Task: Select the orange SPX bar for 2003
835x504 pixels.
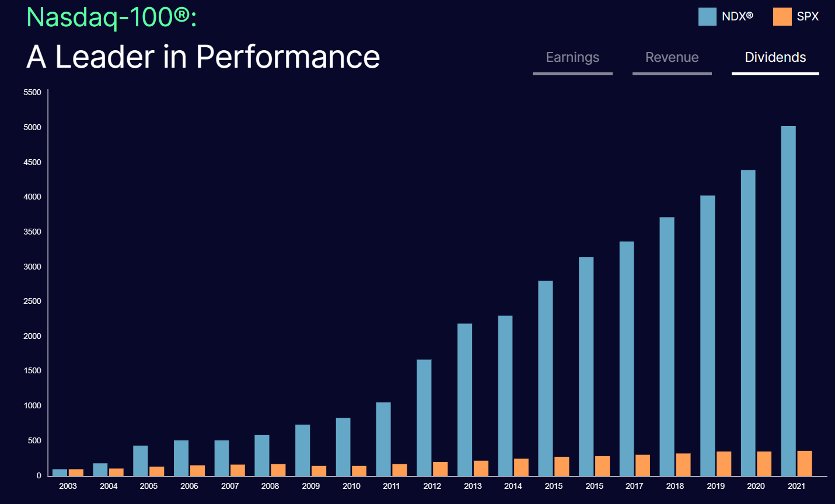Action: pos(76,473)
